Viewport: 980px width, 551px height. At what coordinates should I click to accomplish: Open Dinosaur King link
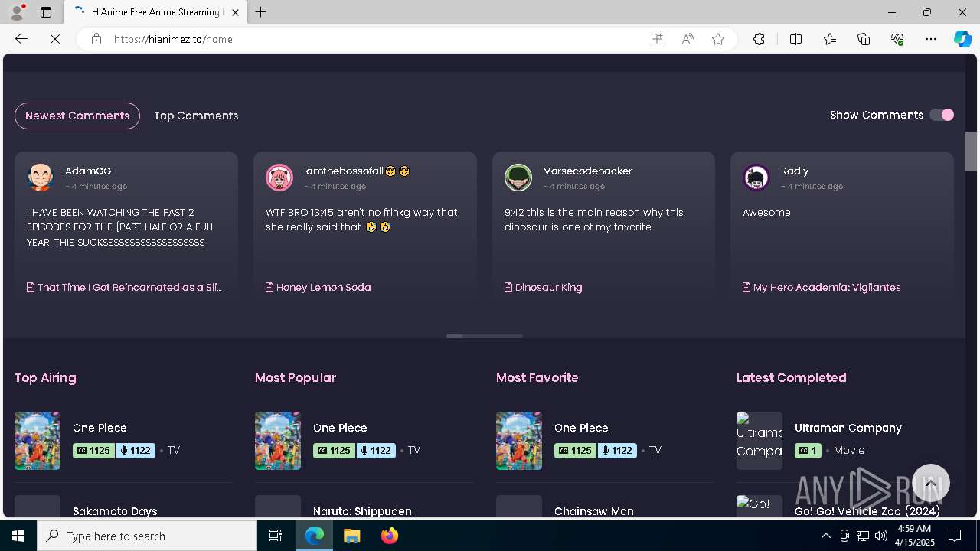point(544,287)
